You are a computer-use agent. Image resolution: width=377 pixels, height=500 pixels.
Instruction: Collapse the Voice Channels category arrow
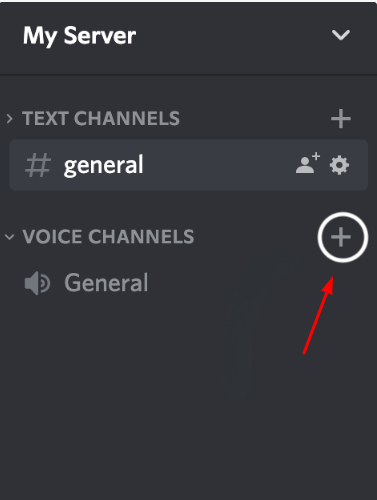(x=10, y=237)
